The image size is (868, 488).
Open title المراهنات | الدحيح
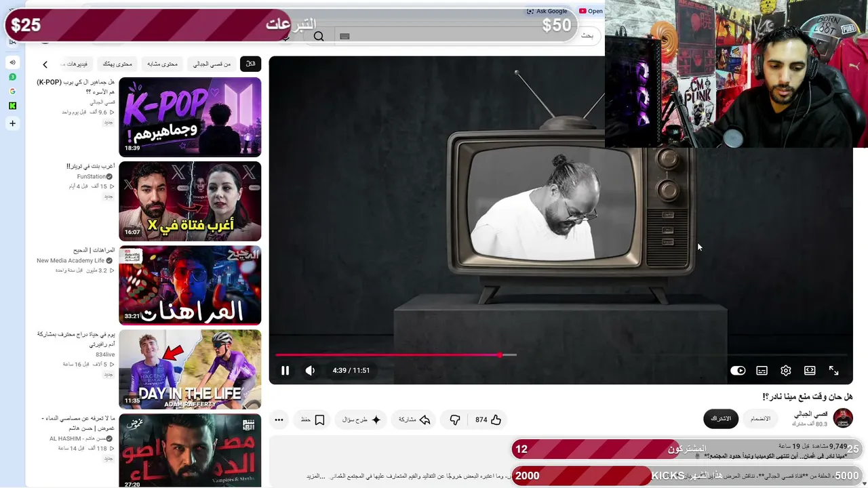click(x=92, y=250)
